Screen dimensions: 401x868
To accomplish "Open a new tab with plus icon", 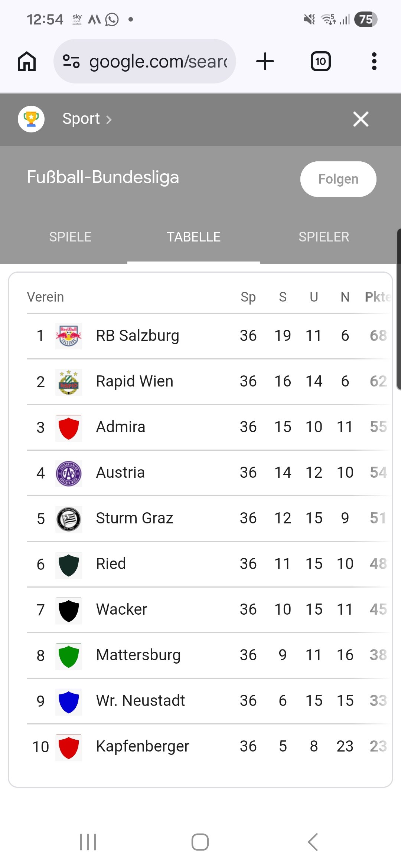I will coord(265,61).
